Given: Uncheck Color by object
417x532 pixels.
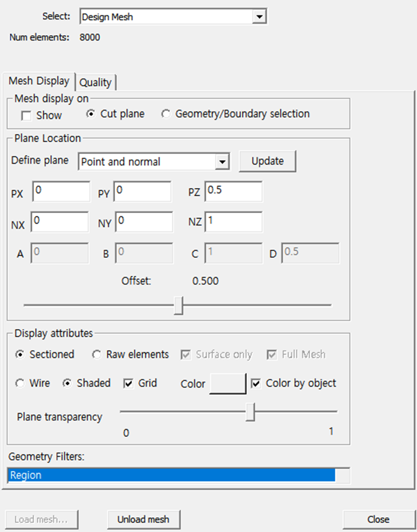Looking at the screenshot, I should pyautogui.click(x=257, y=383).
